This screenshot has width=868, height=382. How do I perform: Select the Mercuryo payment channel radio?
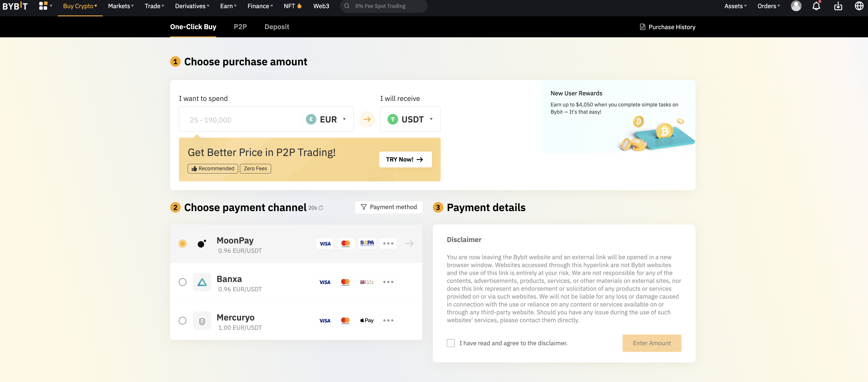pyautogui.click(x=182, y=320)
